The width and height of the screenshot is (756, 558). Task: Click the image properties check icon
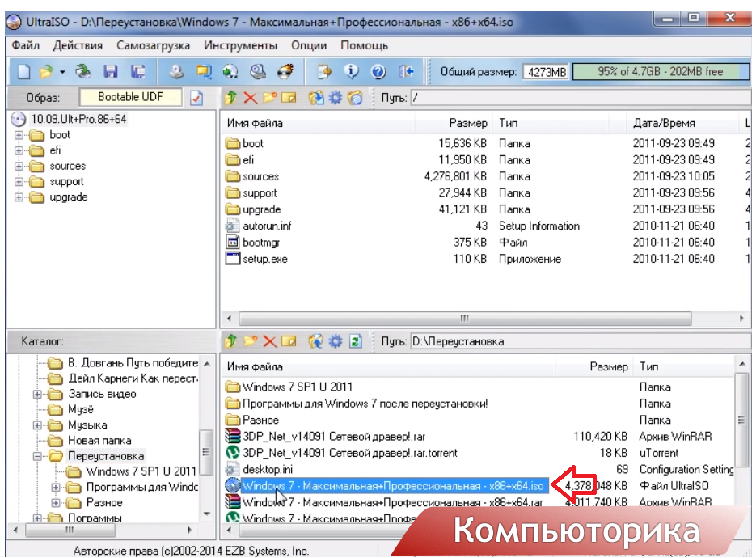[x=196, y=98]
